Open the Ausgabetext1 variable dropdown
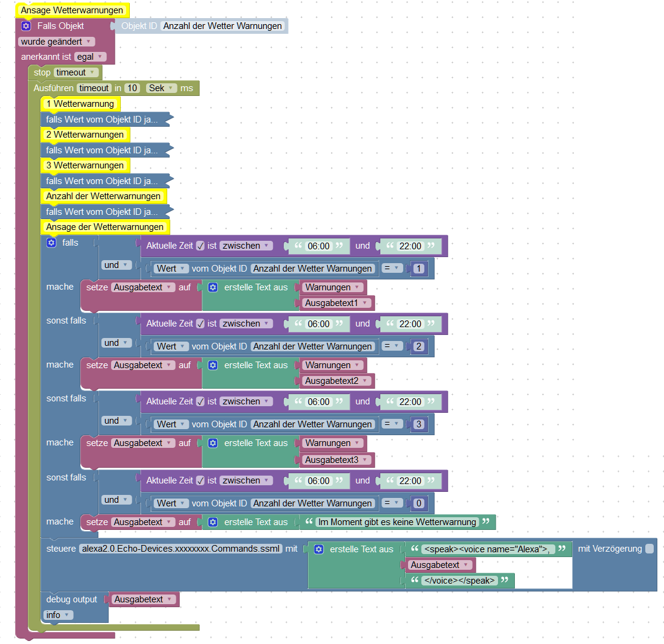This screenshot has height=644, width=664. tap(337, 303)
